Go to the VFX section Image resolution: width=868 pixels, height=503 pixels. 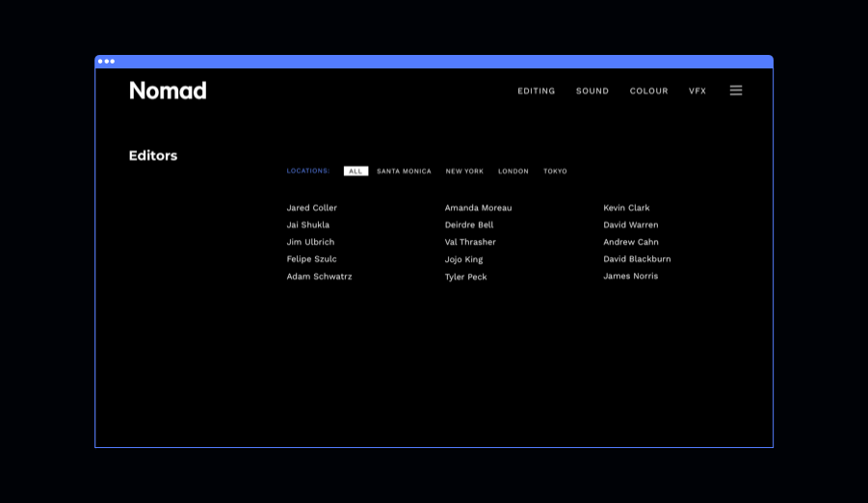[697, 91]
